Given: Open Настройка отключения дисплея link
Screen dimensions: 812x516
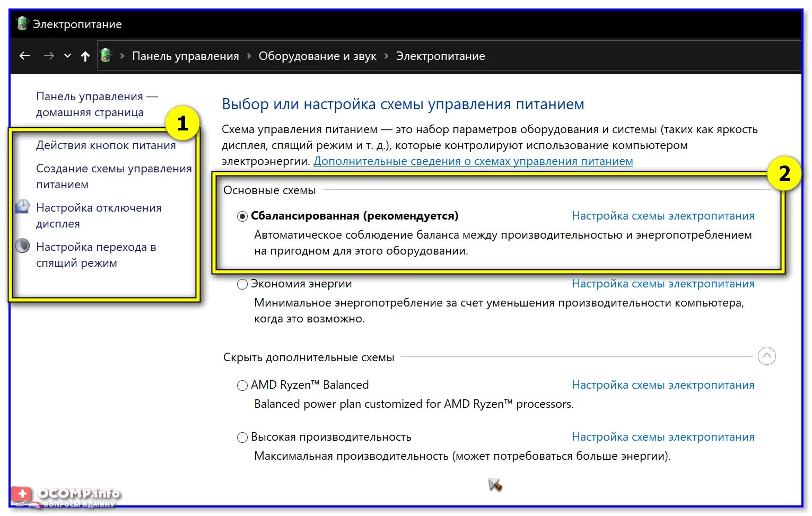Looking at the screenshot, I should 99,216.
